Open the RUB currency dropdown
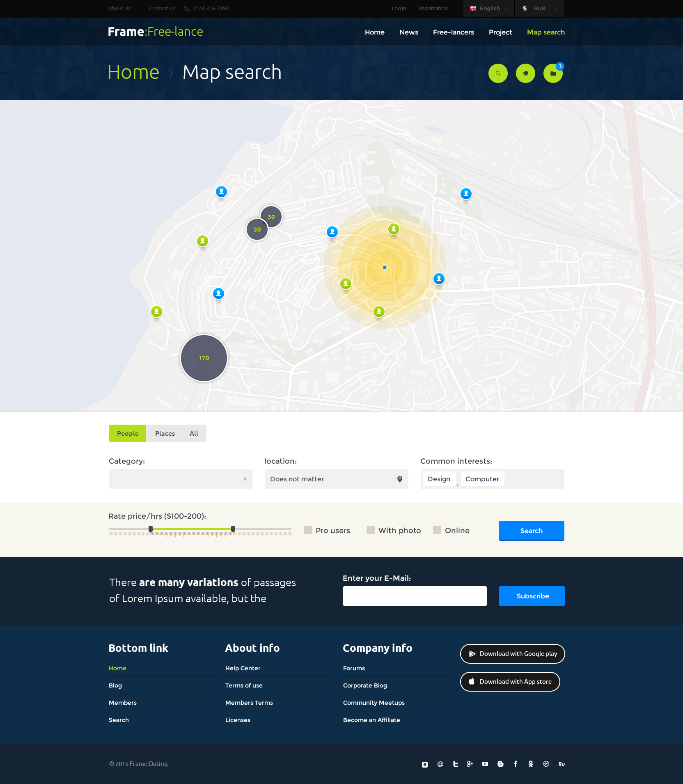 (x=539, y=9)
